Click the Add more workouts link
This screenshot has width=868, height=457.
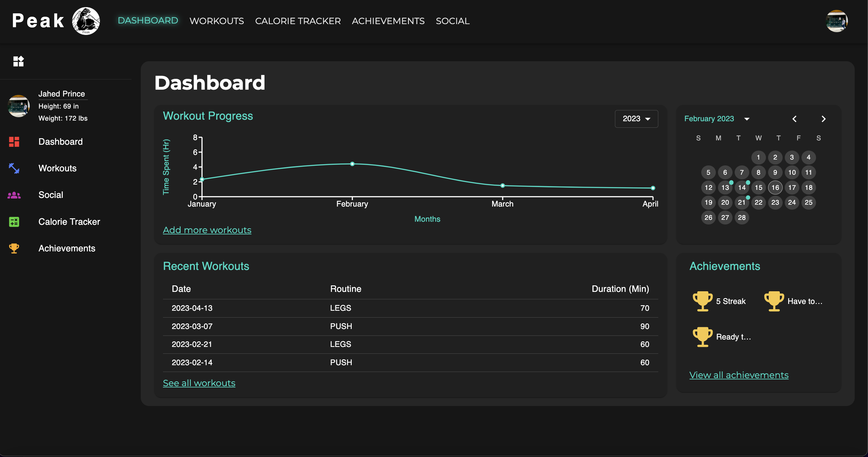point(207,230)
